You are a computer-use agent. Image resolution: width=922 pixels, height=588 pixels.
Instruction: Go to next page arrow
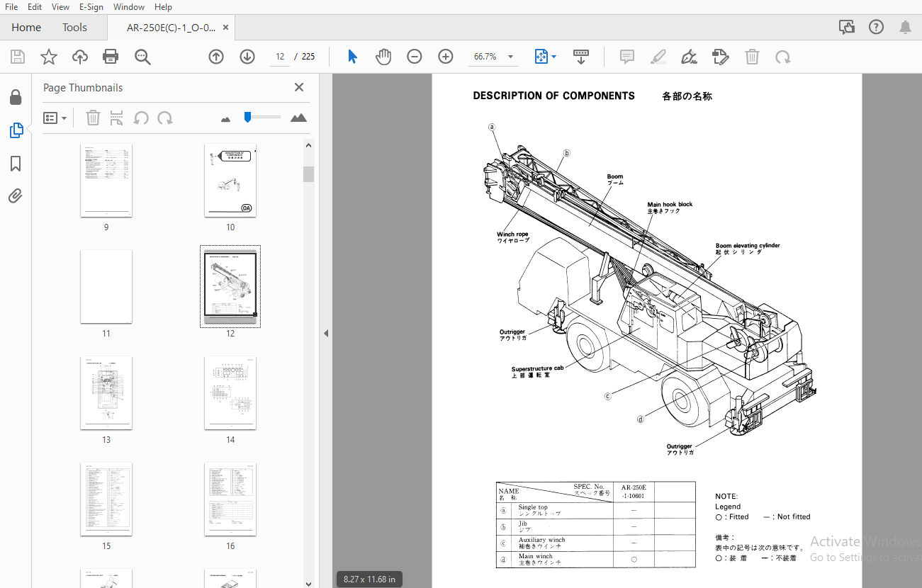[x=247, y=57]
